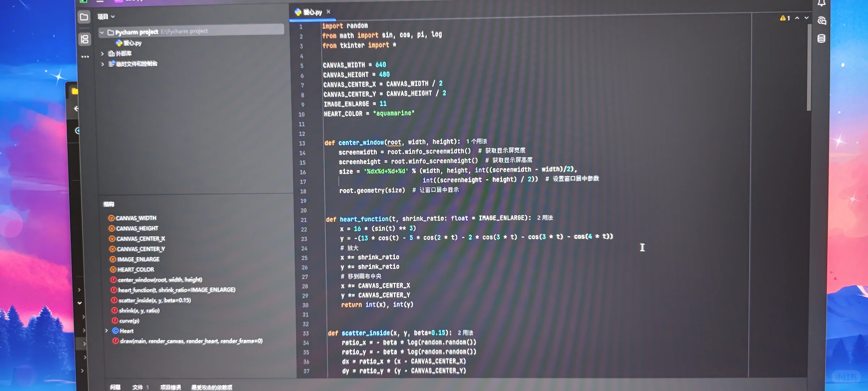Open the Notifications bell icon

coord(821,3)
